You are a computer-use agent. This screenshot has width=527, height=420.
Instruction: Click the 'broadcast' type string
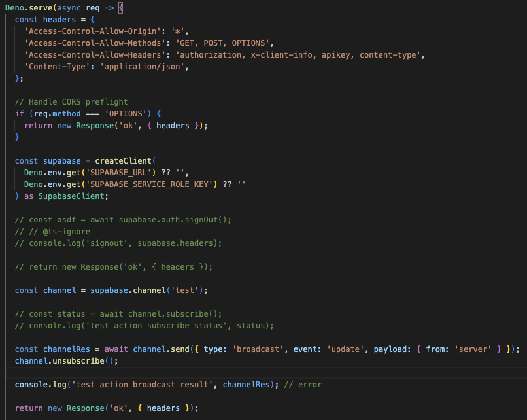(x=258, y=349)
